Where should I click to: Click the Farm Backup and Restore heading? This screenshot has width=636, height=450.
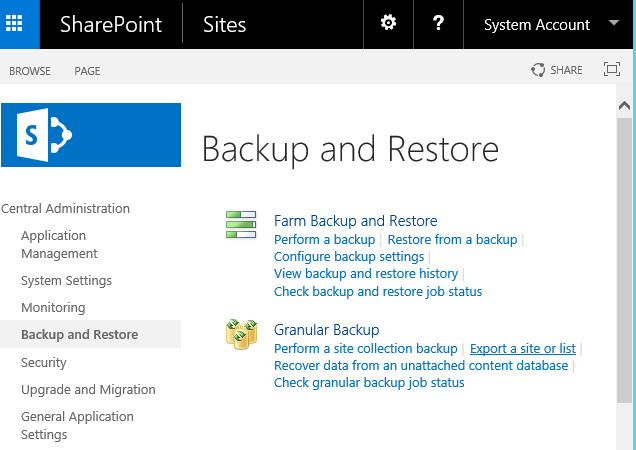[356, 221]
